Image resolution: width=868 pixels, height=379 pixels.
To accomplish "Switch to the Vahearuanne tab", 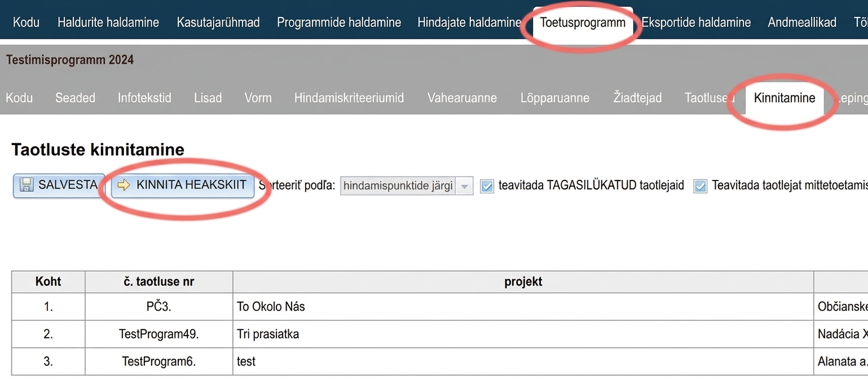I will (x=462, y=98).
